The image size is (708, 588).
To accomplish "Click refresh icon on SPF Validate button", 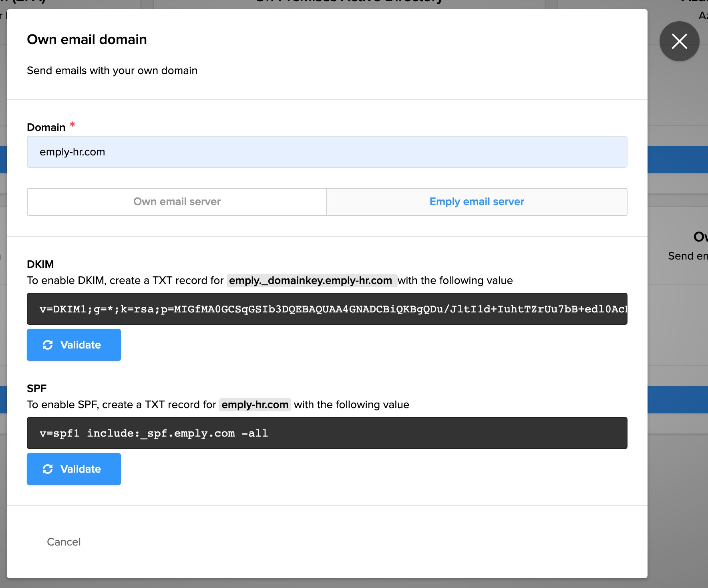I will tap(48, 469).
